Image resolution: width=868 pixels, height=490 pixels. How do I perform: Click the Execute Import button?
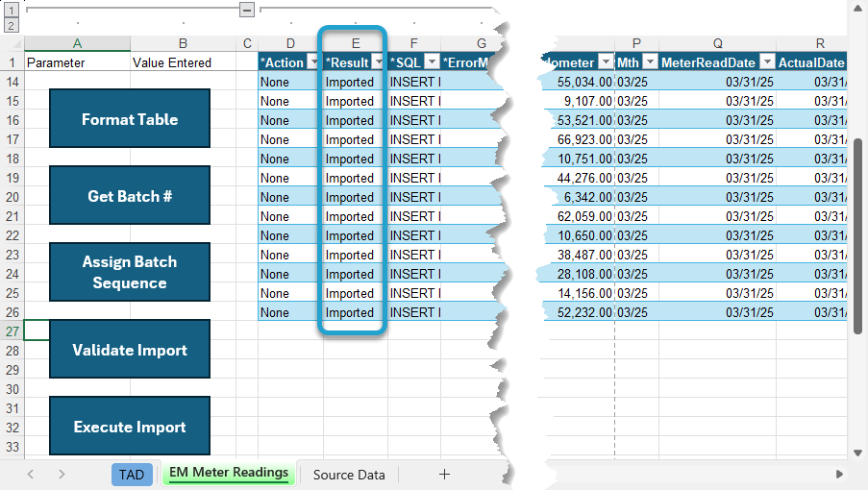pos(130,426)
